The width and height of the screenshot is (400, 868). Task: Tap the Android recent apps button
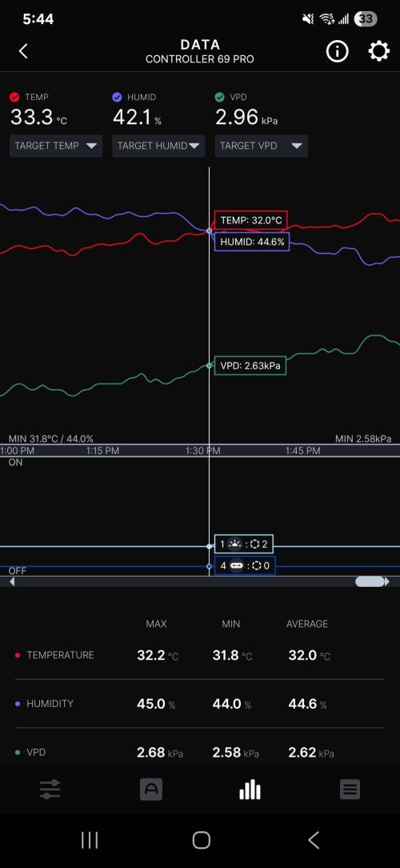tap(90, 840)
